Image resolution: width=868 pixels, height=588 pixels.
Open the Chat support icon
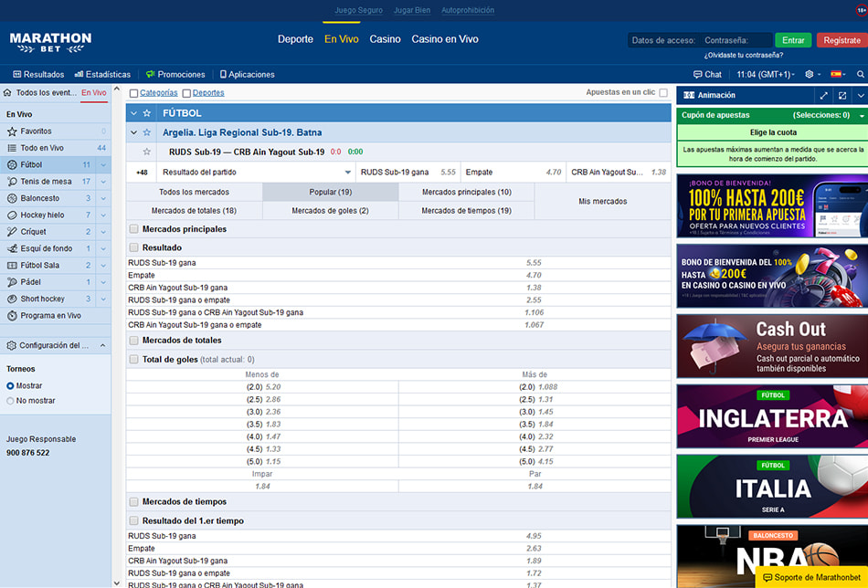pos(707,74)
